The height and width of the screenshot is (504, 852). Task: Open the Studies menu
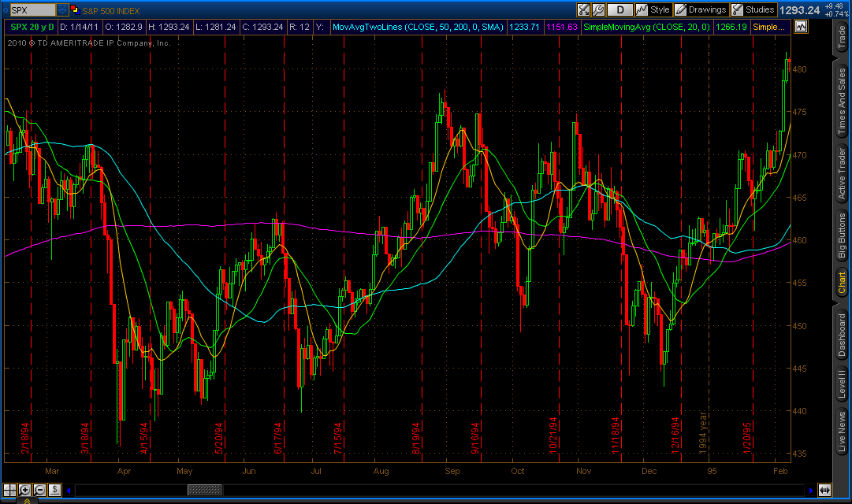point(753,9)
